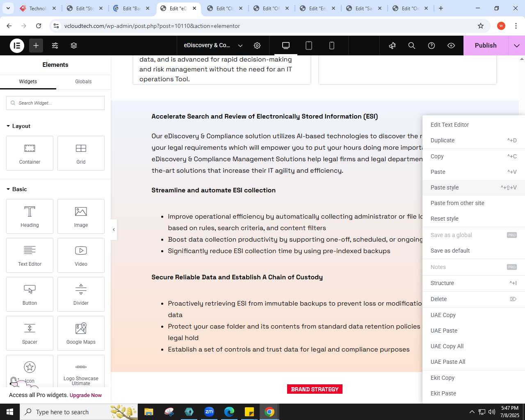This screenshot has width=525, height=420.
Task: Choose Duplicate in context menu
Action: (x=474, y=140)
